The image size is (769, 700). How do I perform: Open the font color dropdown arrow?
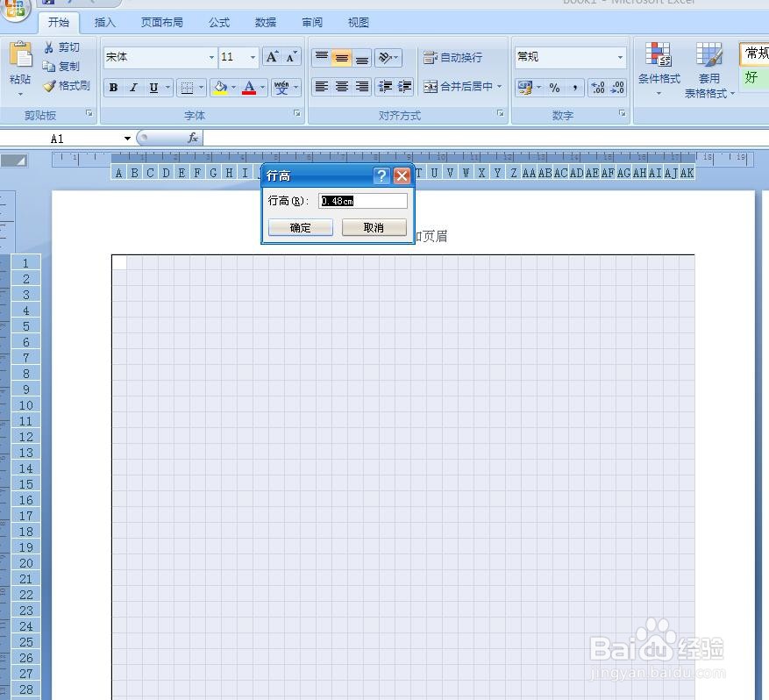pos(262,88)
